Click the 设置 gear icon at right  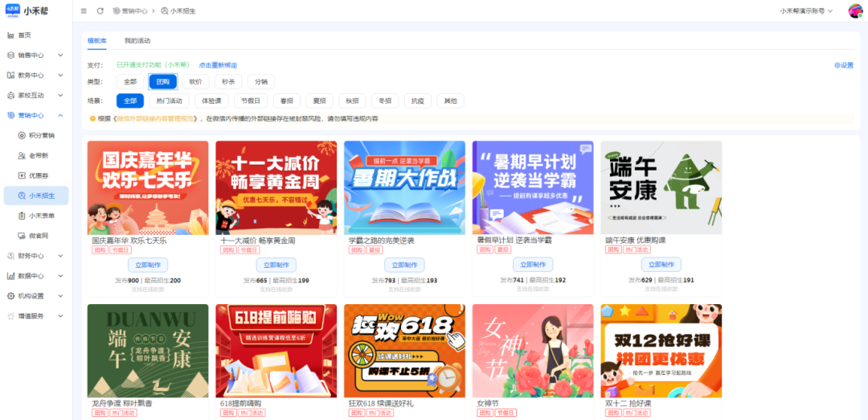[x=837, y=65]
